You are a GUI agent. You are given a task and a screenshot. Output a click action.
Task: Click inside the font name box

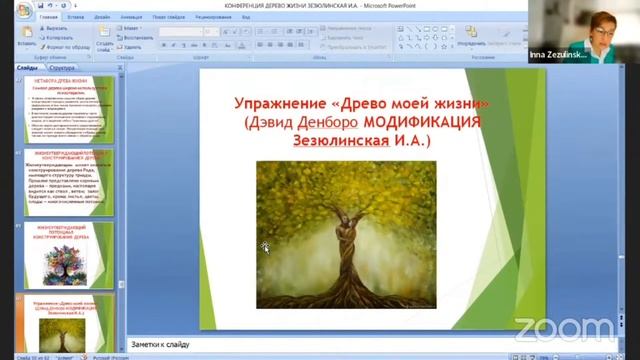click(x=180, y=32)
